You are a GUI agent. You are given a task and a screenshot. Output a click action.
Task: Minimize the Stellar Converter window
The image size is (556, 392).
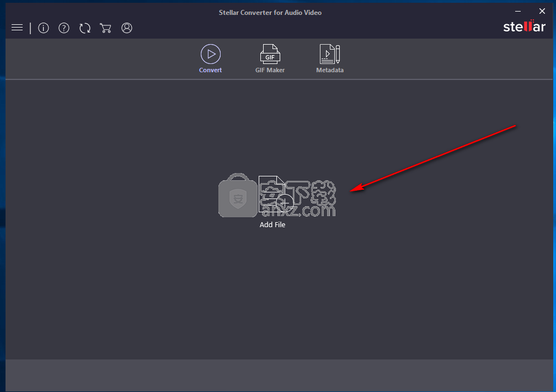click(518, 12)
